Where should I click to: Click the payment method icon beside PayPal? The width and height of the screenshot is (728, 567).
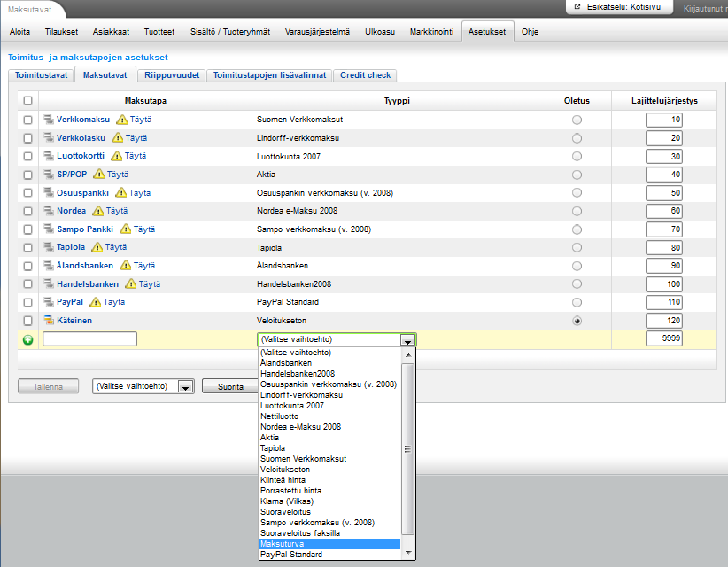click(49, 302)
